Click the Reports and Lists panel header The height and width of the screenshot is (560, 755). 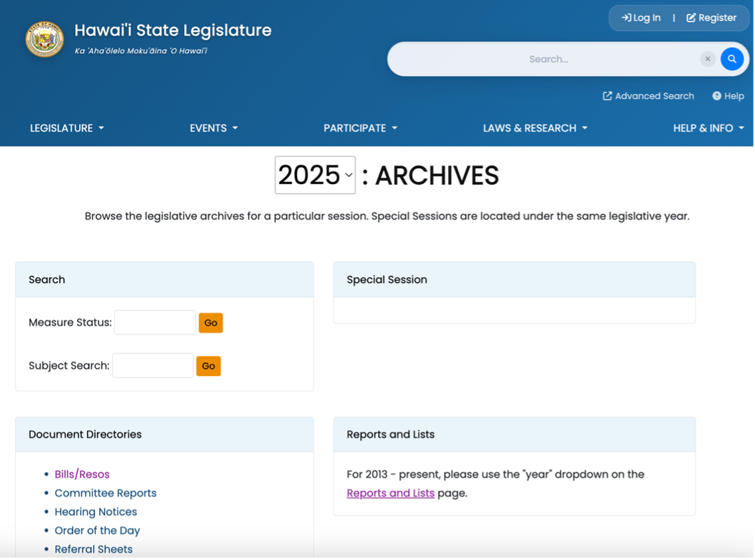click(x=514, y=434)
